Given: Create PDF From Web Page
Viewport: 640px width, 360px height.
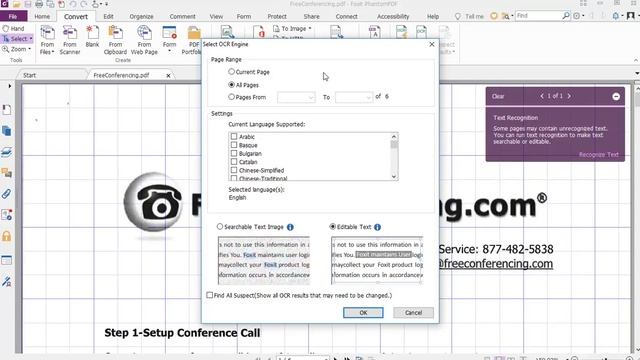Looking at the screenshot, I should tap(144, 40).
